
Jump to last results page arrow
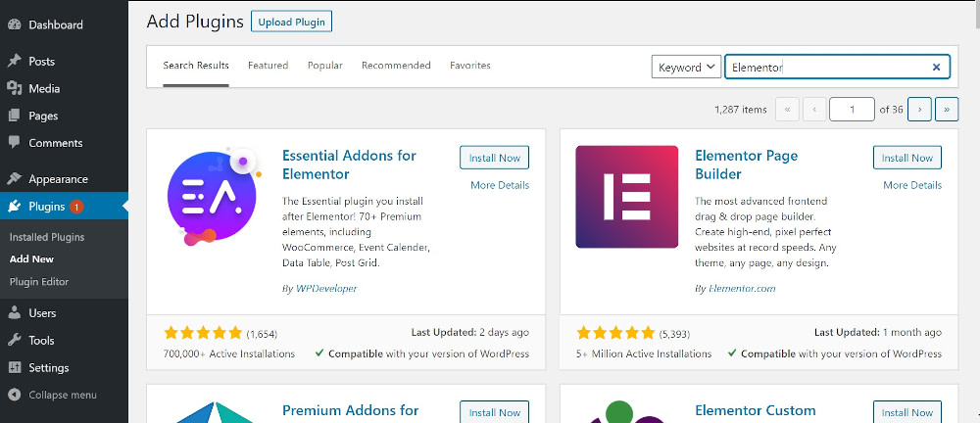(x=947, y=110)
